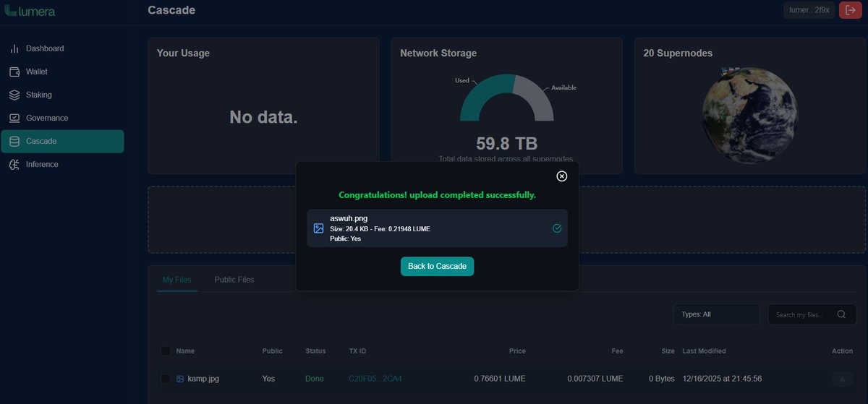Toggle the select-all checkbox in table header
The image size is (868, 404).
tap(166, 351)
